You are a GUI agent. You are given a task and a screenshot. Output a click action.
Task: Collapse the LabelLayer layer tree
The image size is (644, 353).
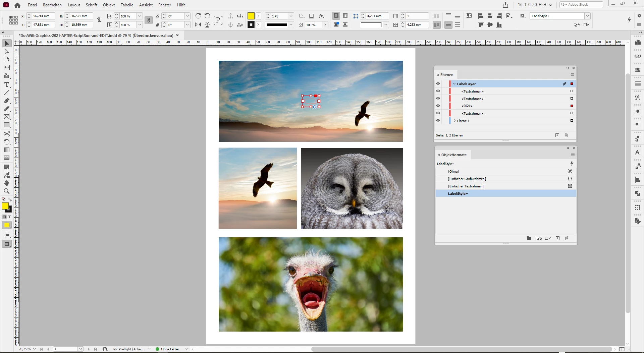pyautogui.click(x=454, y=84)
